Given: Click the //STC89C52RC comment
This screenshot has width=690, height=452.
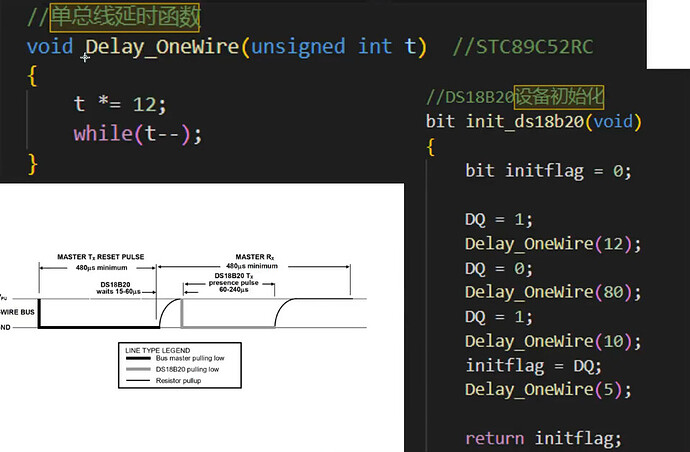Looking at the screenshot, I should (x=523, y=47).
